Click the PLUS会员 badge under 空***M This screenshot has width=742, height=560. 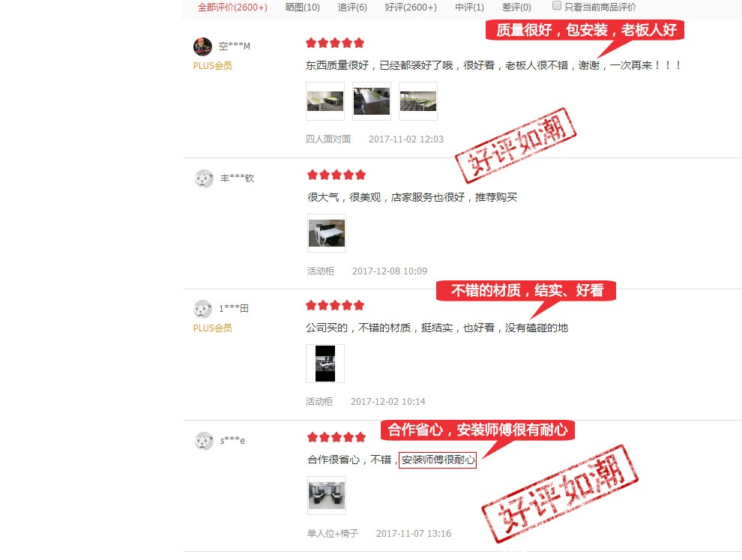point(212,66)
